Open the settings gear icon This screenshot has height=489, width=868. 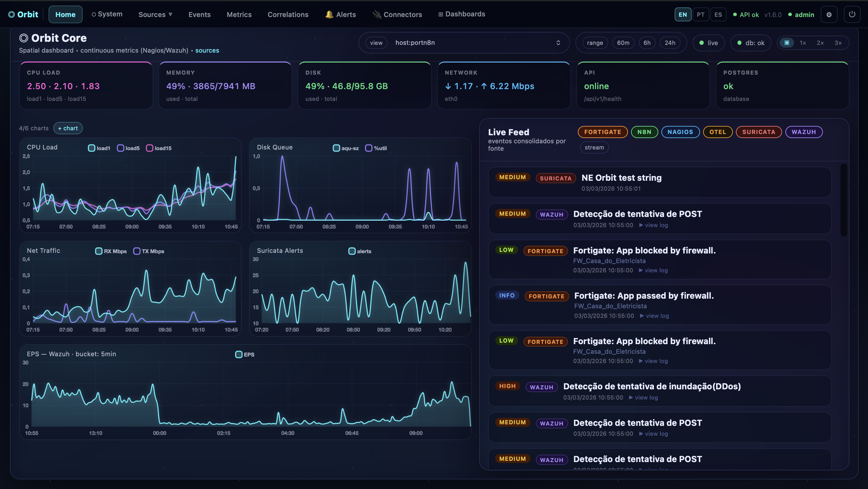click(x=829, y=14)
